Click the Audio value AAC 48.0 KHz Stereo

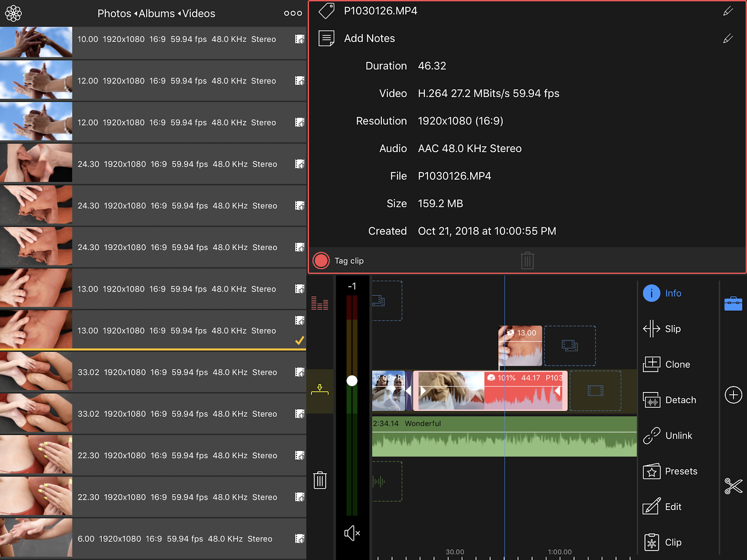pos(470,148)
